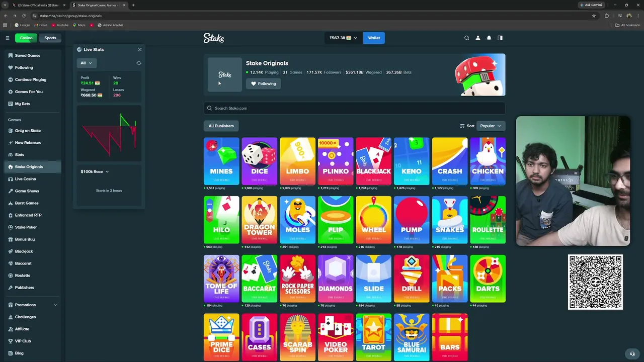The image size is (644, 362).
Task: Launch the Dice game thumbnail
Action: (x=260, y=161)
